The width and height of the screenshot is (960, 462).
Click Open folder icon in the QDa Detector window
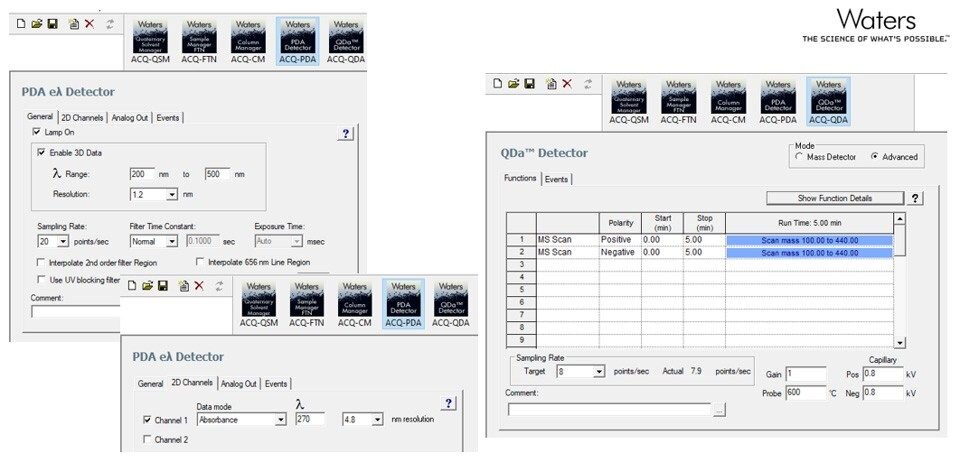coord(514,84)
